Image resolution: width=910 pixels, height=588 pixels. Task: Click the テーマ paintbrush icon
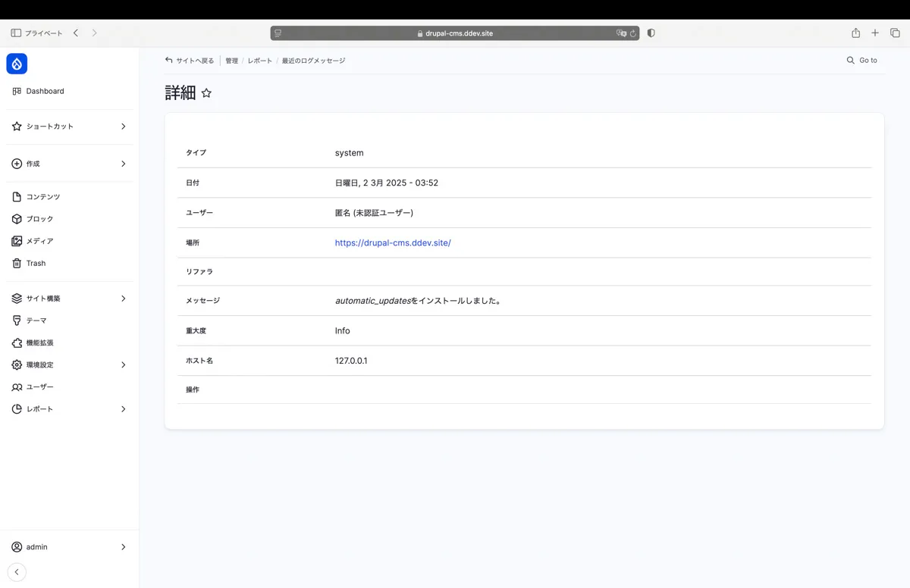(17, 321)
